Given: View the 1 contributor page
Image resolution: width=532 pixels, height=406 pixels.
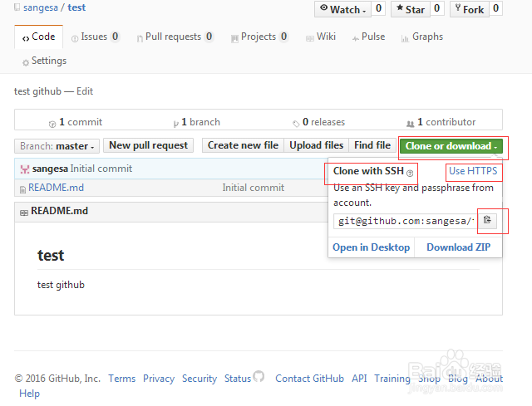Looking at the screenshot, I should [x=441, y=122].
